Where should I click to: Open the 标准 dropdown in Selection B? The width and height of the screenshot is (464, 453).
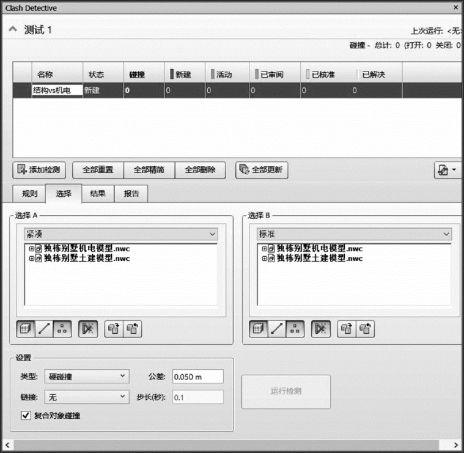(x=354, y=234)
